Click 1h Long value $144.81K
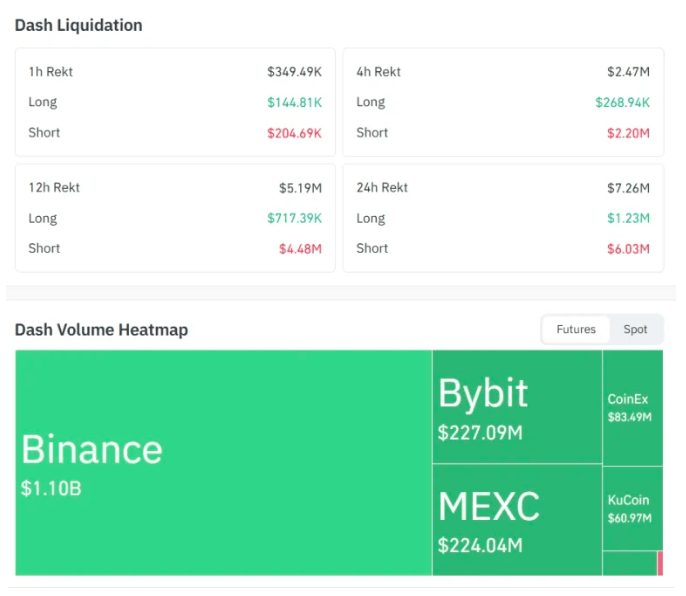 [294, 102]
